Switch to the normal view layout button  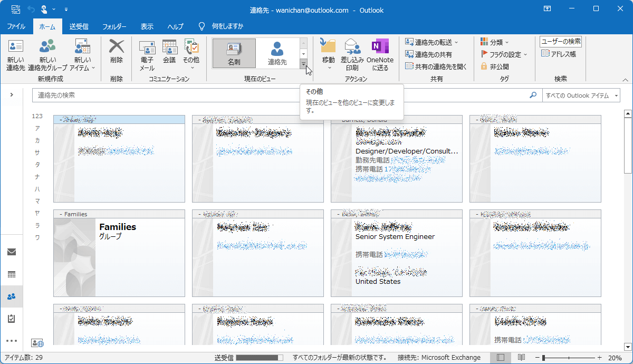tap(501, 357)
